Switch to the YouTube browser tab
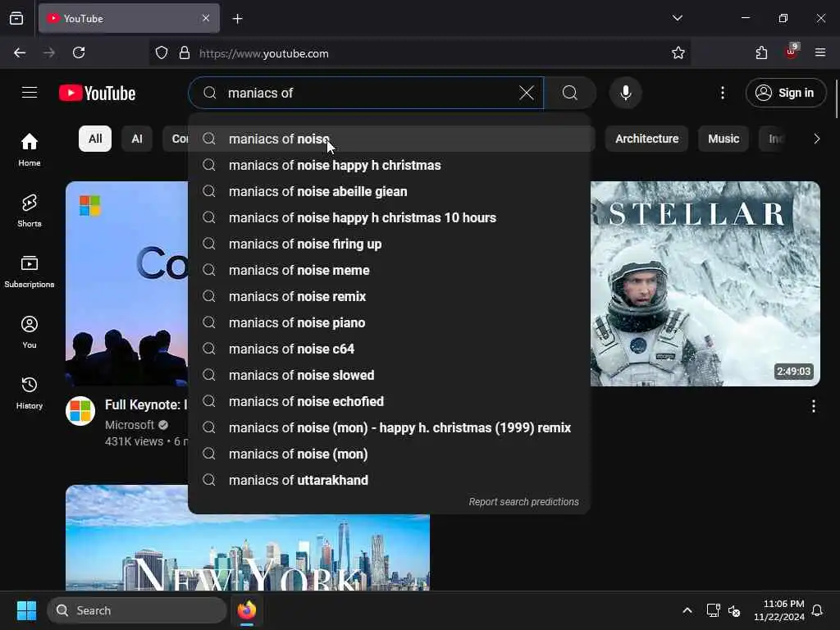The width and height of the screenshot is (840, 630). tap(129, 18)
